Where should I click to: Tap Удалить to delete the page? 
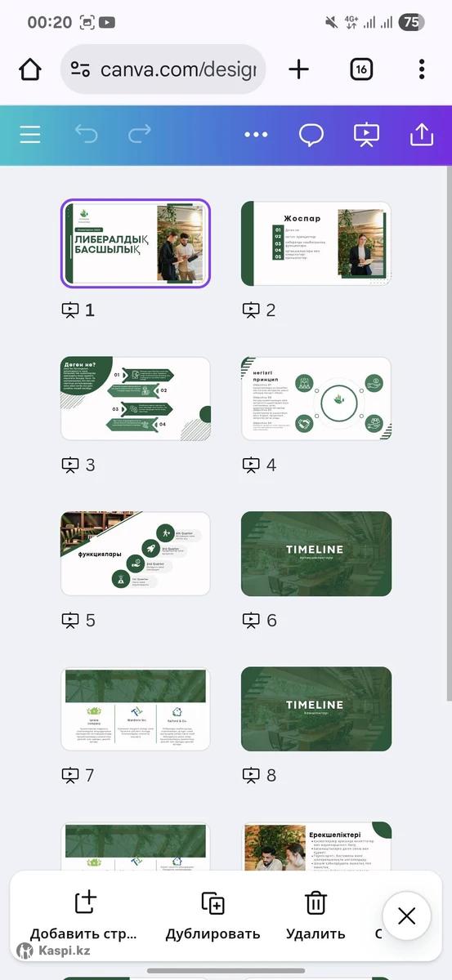coord(316,915)
